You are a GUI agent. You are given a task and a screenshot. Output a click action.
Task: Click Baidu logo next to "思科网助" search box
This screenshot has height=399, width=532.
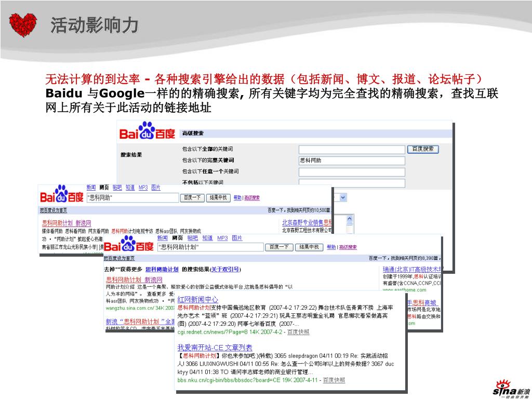(x=62, y=194)
